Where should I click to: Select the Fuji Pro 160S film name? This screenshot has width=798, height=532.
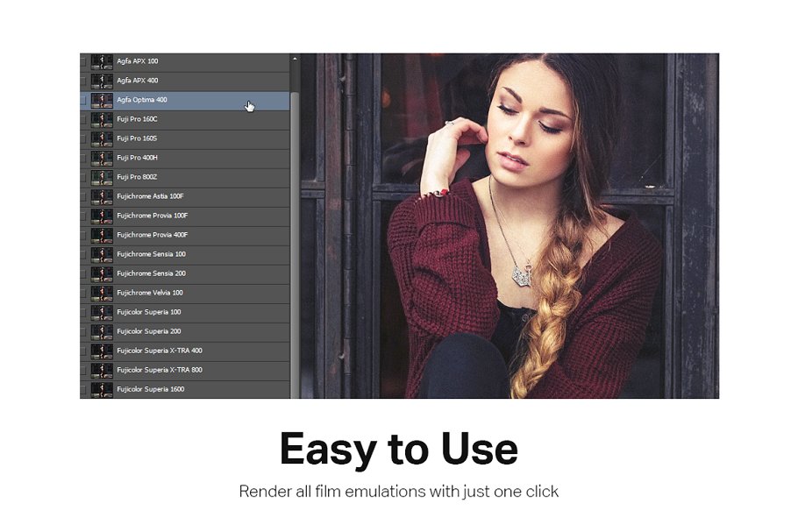[x=137, y=138]
